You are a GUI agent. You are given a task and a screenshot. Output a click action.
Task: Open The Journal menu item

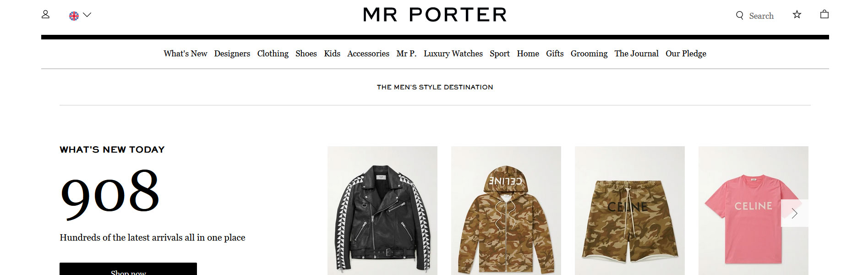click(636, 54)
